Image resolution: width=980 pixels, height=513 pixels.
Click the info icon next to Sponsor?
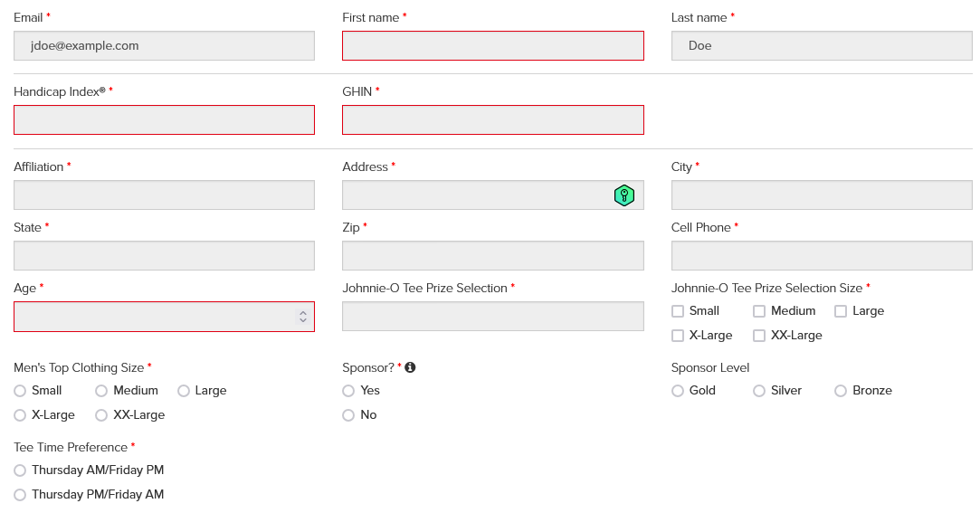[410, 367]
